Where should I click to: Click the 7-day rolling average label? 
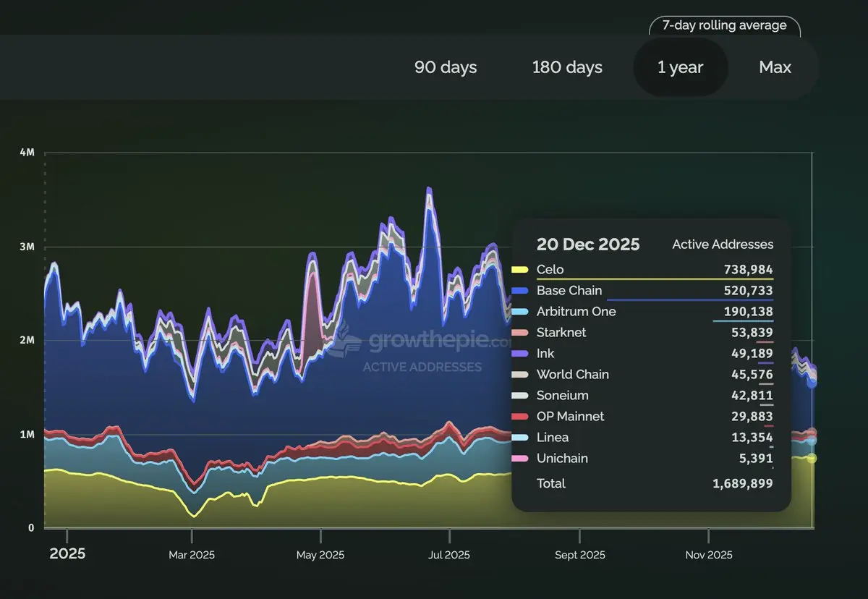[x=724, y=25]
